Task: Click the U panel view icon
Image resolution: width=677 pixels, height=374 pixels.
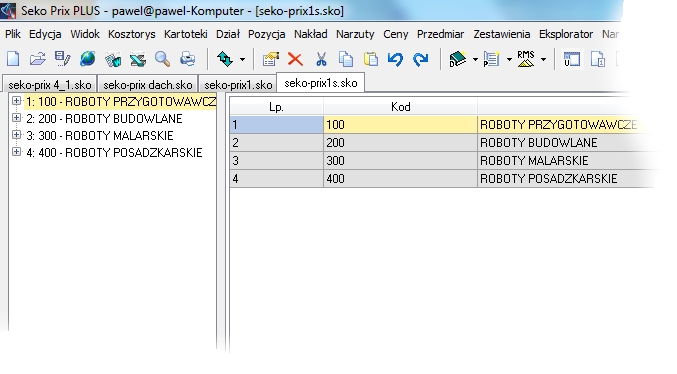Action: [x=572, y=59]
